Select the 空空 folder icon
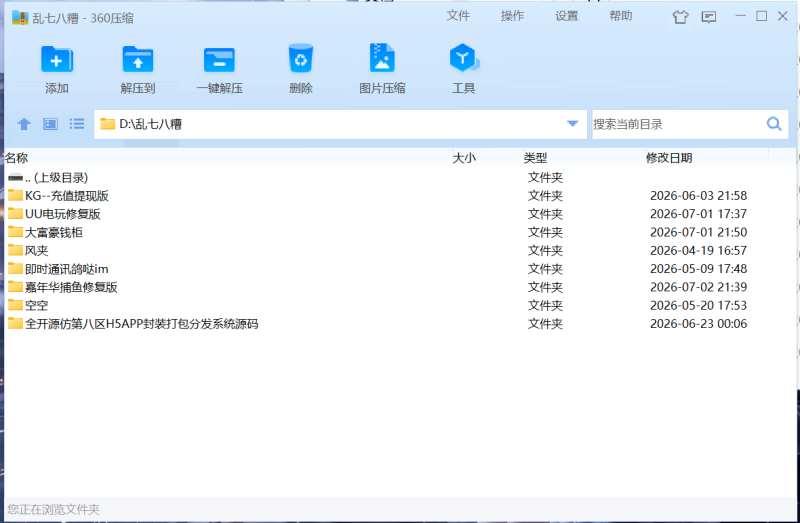 coord(15,306)
